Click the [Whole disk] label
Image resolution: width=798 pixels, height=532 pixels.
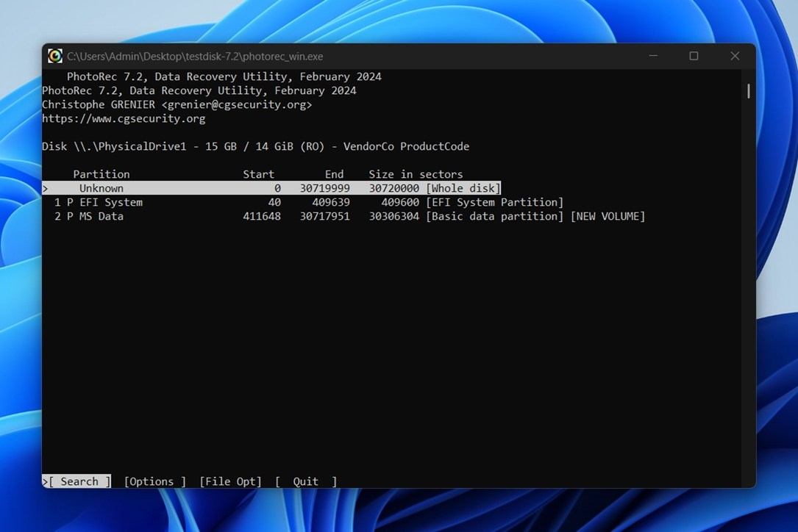coord(463,188)
